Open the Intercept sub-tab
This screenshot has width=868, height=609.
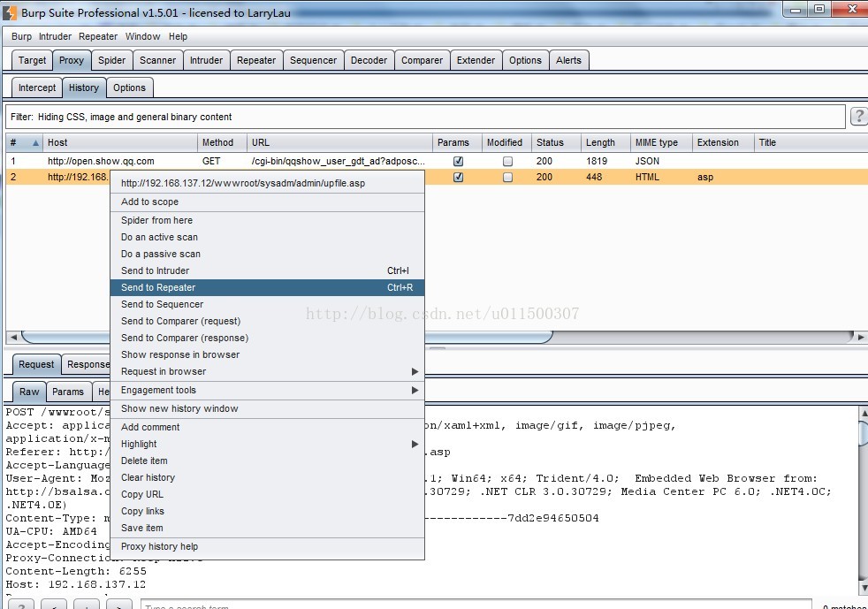37,88
